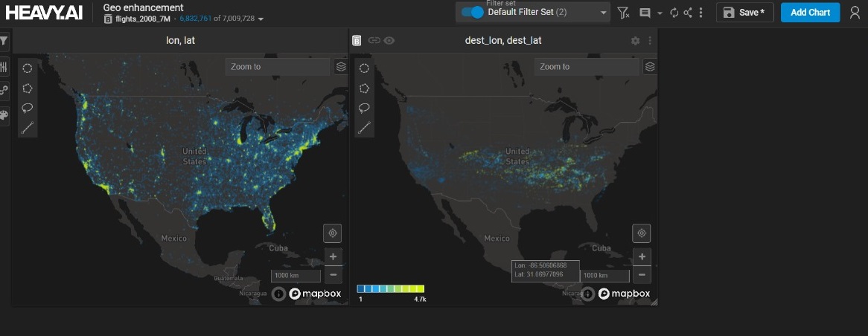Open dashboard more options menu

coord(701,13)
